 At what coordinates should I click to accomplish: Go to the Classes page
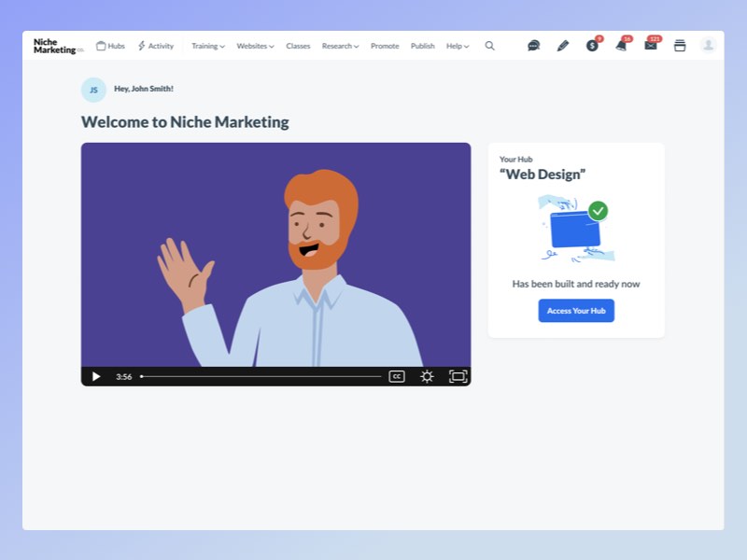pos(298,46)
